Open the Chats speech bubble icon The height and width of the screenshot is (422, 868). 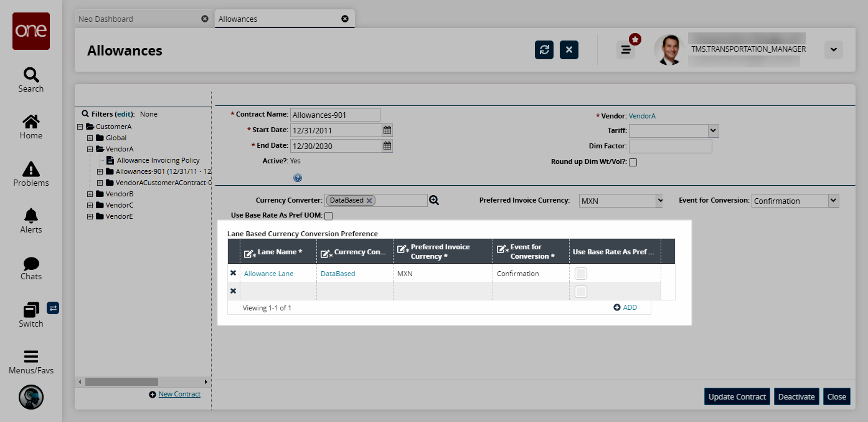31,264
